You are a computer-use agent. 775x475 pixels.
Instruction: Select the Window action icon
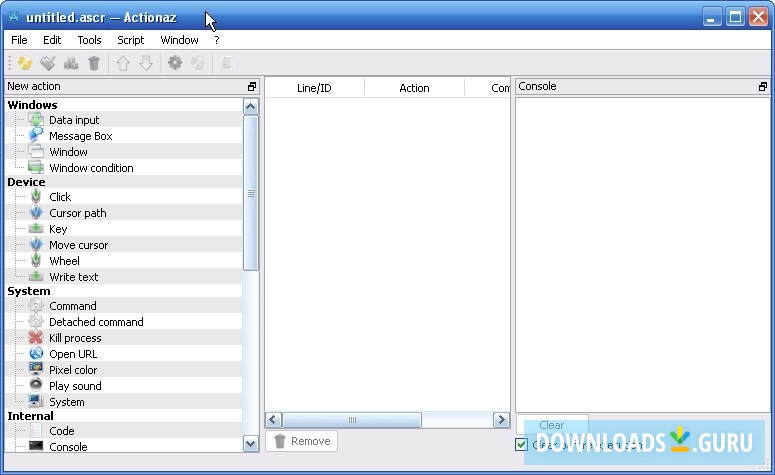point(36,151)
